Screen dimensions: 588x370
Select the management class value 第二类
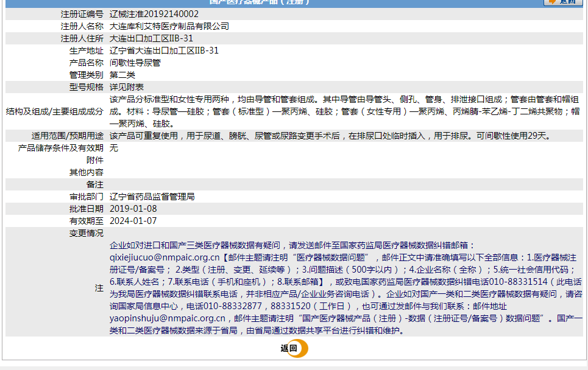coord(122,75)
